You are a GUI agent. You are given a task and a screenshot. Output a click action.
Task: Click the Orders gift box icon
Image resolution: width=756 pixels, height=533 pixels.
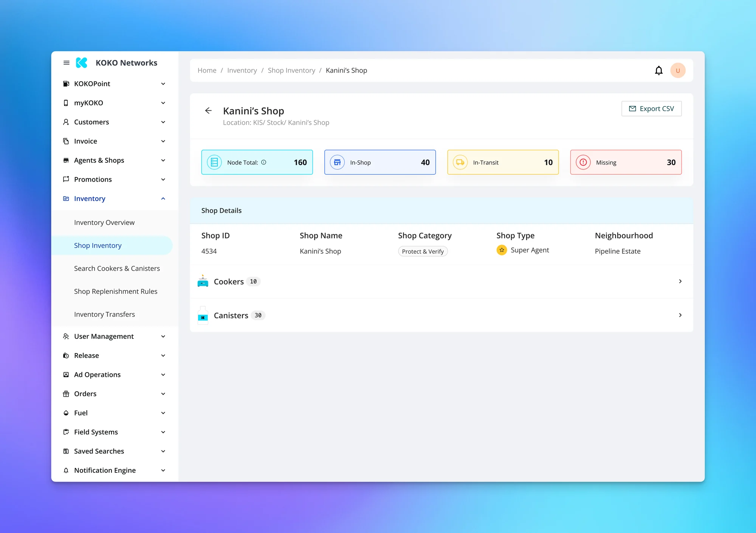(66, 394)
